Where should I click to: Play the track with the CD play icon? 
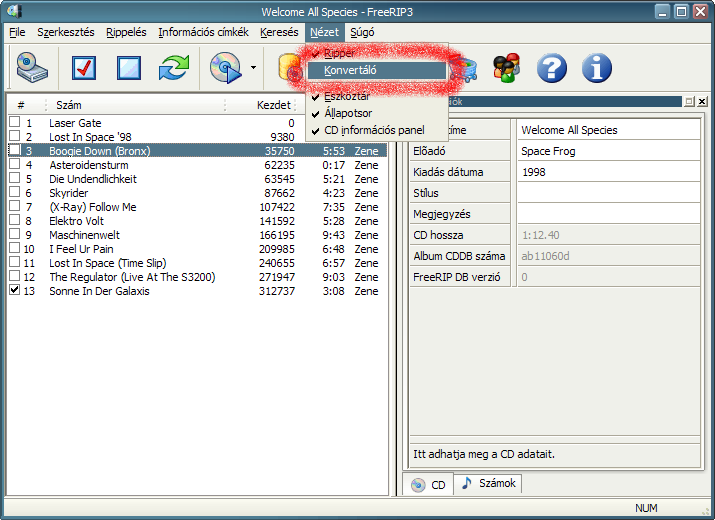click(225, 68)
